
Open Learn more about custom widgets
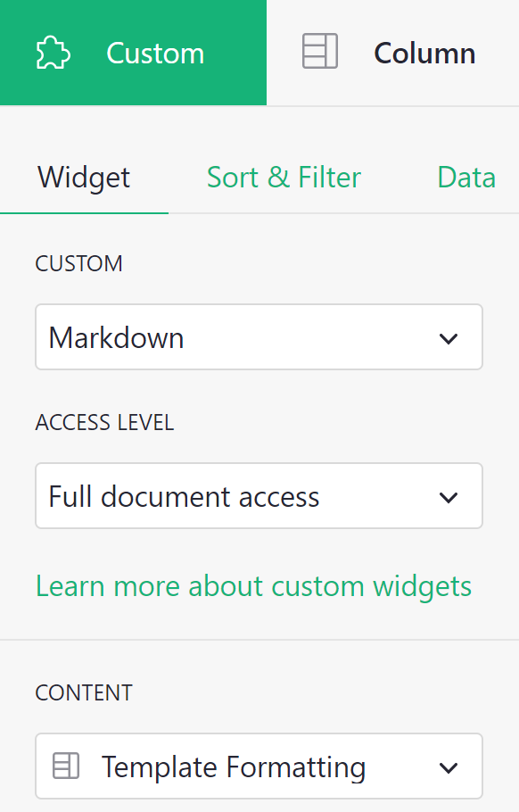[253, 585]
